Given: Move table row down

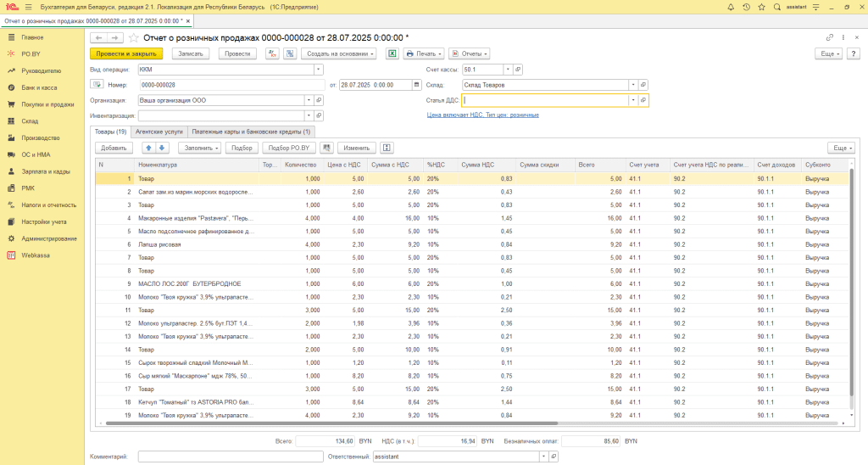Looking at the screenshot, I should pos(162,148).
